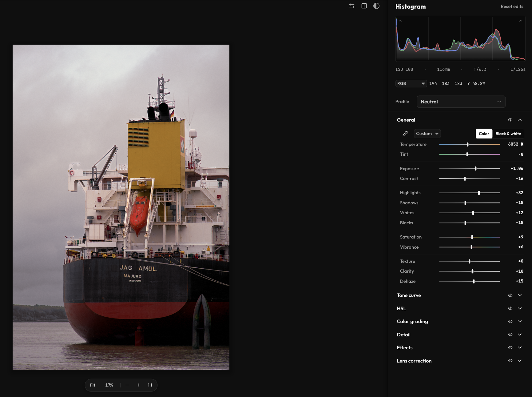
Task: Expand the Detail section chevron
Action: pyautogui.click(x=520, y=335)
